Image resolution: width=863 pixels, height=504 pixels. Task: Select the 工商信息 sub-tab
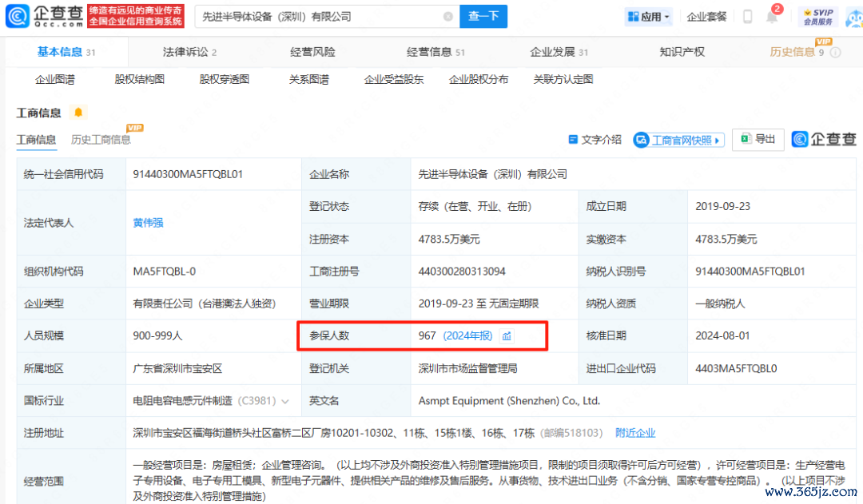click(36, 140)
